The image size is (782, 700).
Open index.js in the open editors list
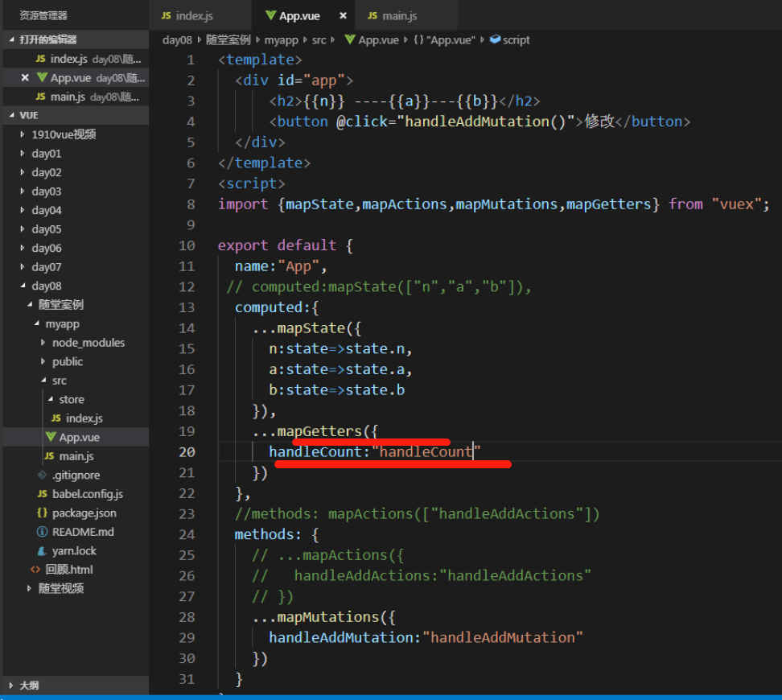(x=76, y=59)
